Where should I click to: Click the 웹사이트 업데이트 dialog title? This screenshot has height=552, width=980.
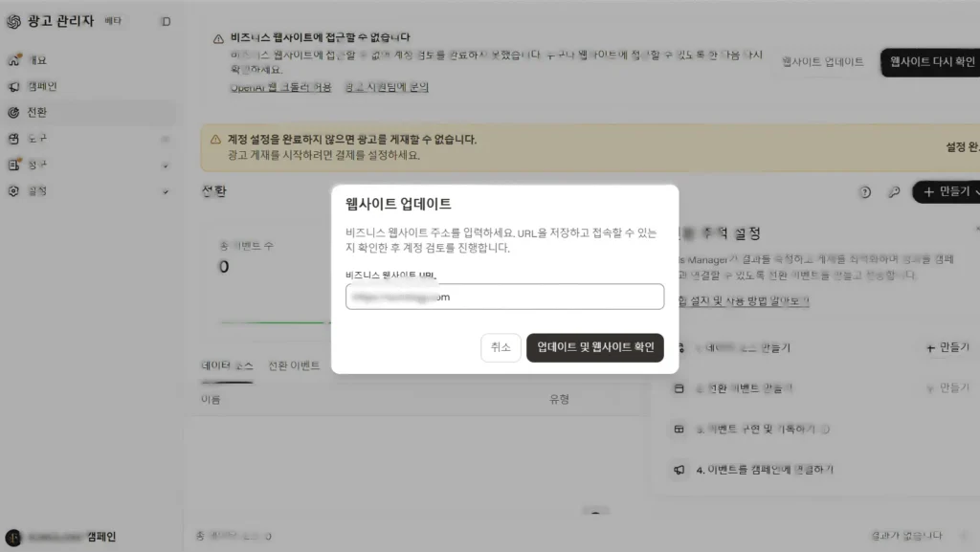[398, 204]
